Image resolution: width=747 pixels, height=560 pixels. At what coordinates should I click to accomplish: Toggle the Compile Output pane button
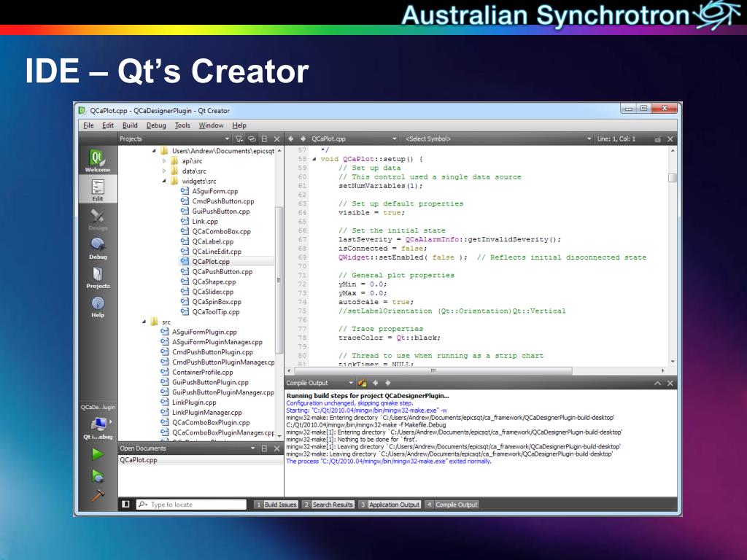(x=452, y=505)
